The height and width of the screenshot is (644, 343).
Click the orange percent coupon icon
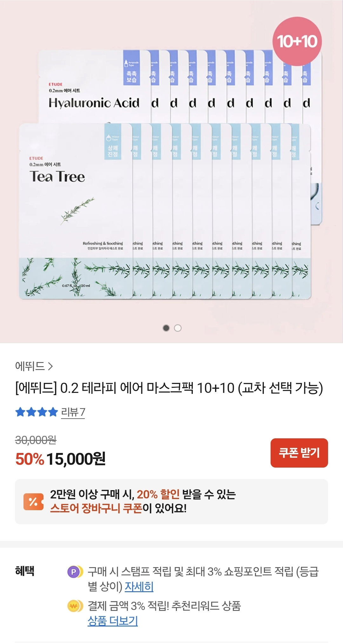pos(33,502)
